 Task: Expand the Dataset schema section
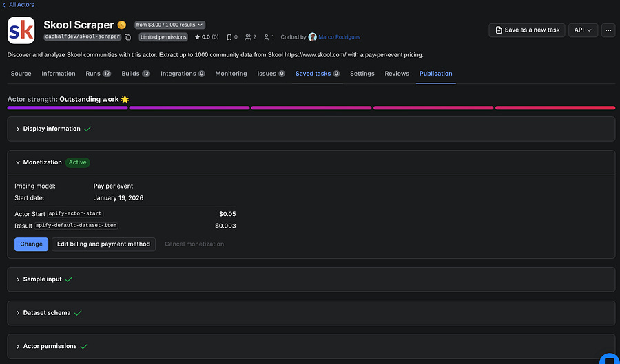[x=311, y=312]
